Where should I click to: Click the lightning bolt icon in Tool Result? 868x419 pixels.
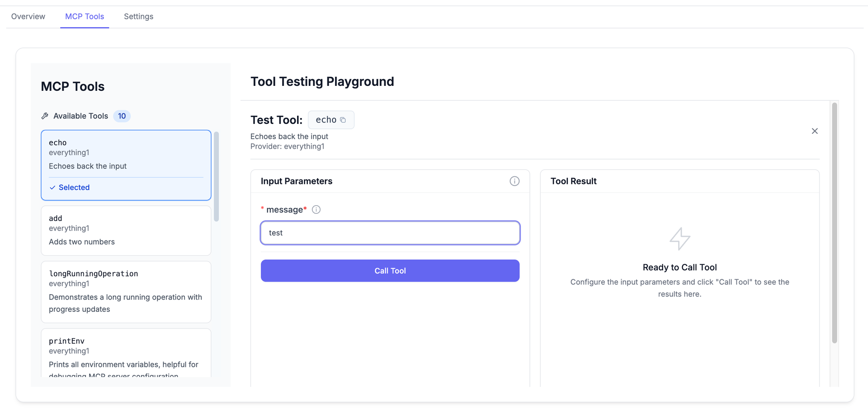[679, 239]
